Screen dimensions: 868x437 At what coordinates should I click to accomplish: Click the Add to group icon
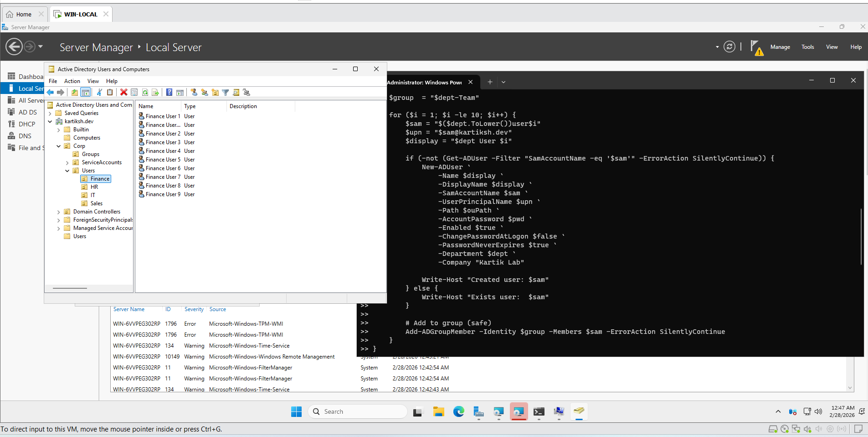[x=247, y=93]
